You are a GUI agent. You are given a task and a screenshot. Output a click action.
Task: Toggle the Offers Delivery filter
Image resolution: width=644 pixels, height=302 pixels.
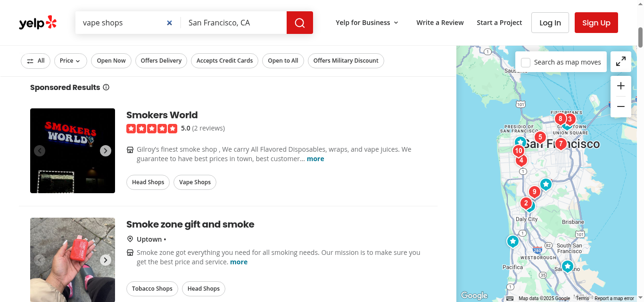pos(161,61)
